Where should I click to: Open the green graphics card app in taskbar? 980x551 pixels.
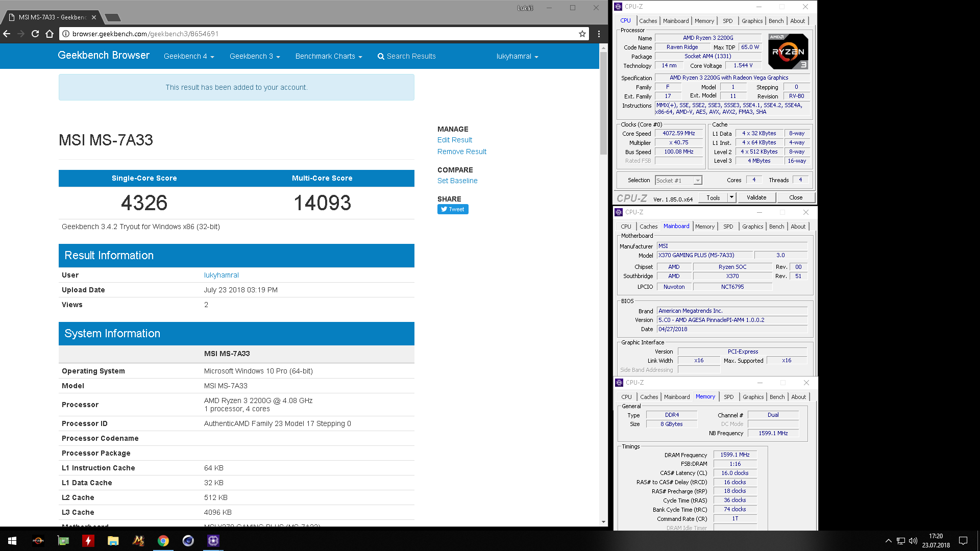coord(63,541)
